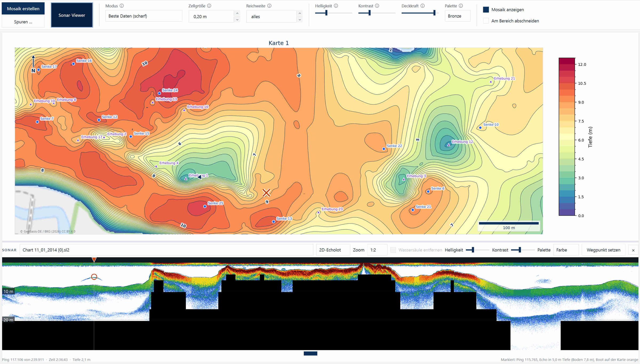This screenshot has width=640, height=364.
Task: Click the Mosaik erstellen button
Action: [23, 9]
